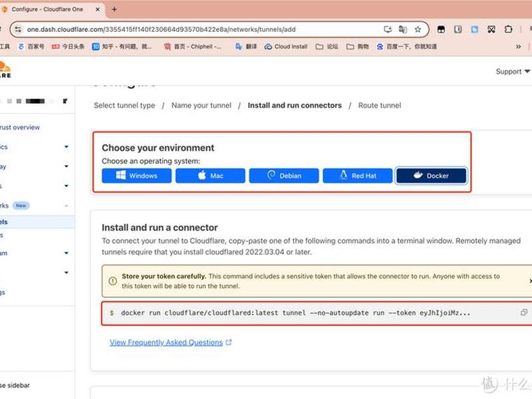The width and height of the screenshot is (532, 399).
Task: Copy the docker run command icon
Action: 524,312
